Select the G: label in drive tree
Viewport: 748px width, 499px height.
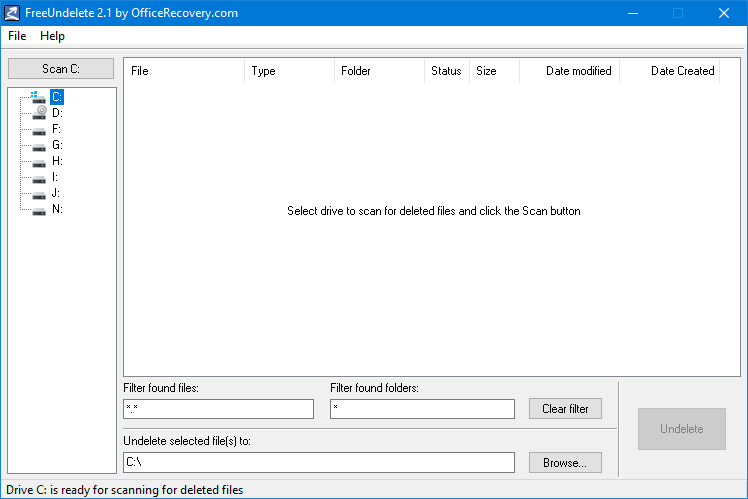[57, 145]
